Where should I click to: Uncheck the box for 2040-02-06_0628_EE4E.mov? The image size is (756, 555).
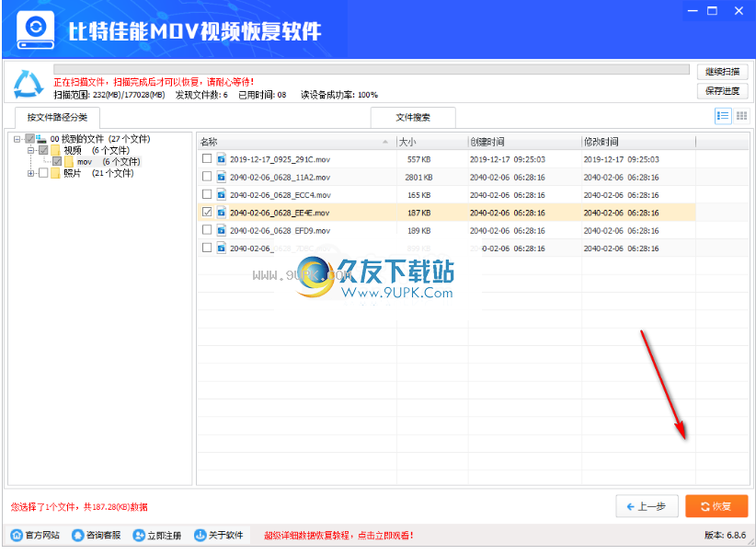pyautogui.click(x=207, y=212)
